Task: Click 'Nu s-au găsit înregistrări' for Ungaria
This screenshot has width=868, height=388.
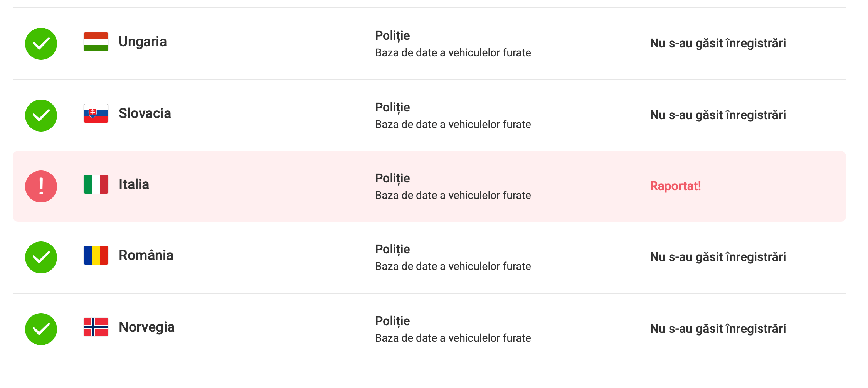Action: (x=718, y=43)
